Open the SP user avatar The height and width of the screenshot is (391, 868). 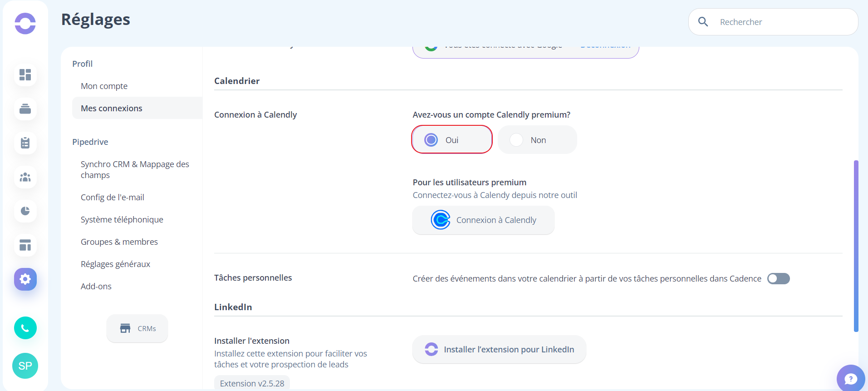click(x=25, y=366)
